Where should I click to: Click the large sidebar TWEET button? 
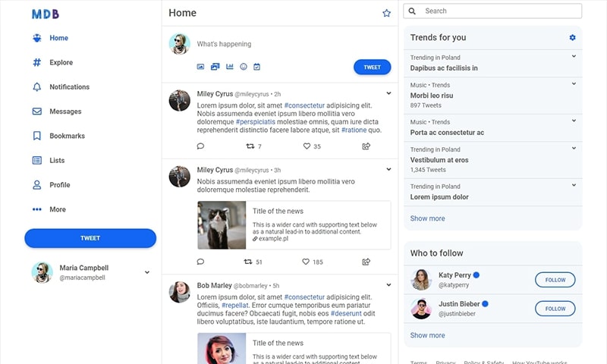90,238
